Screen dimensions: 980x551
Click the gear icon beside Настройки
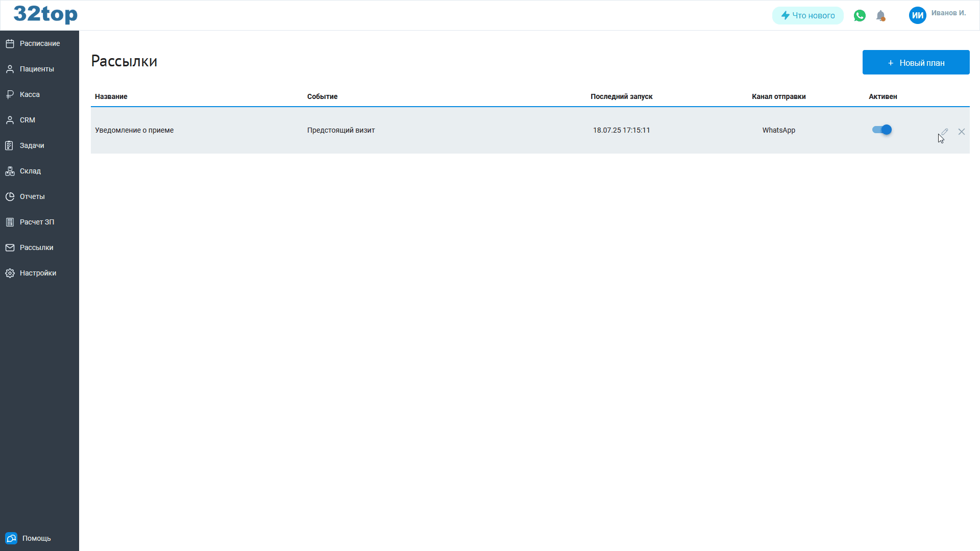(10, 273)
